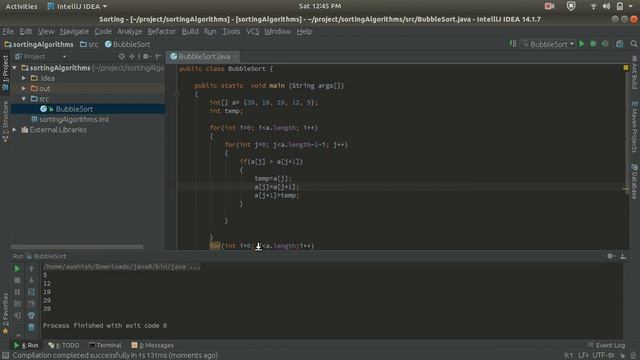This screenshot has height=360, width=640.
Task: Down the stack trace arrow in Run panel
Action: tap(31, 280)
